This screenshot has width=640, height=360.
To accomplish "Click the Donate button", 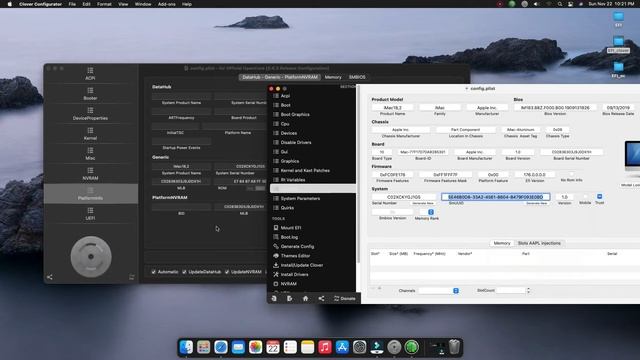I will point(344,298).
